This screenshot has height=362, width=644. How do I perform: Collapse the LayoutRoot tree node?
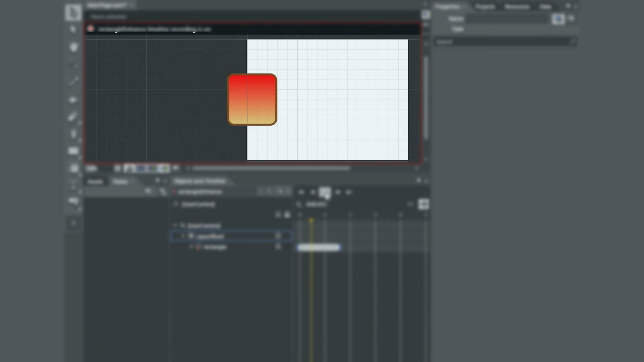(x=183, y=236)
